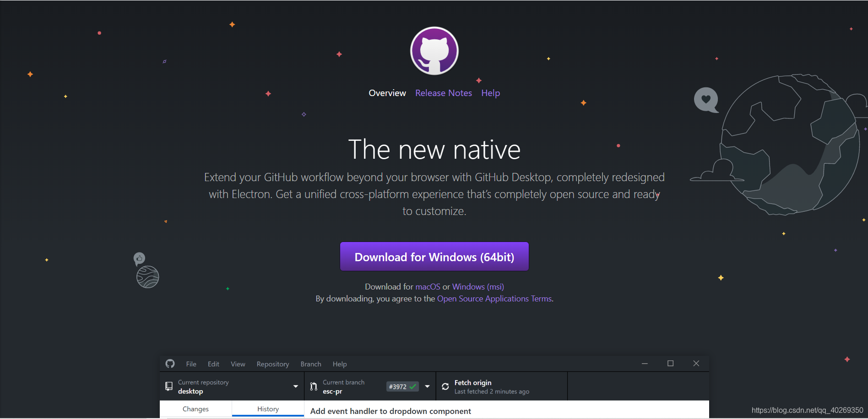Image resolution: width=868 pixels, height=419 pixels.
Task: Open the Branch menu
Action: [310, 364]
